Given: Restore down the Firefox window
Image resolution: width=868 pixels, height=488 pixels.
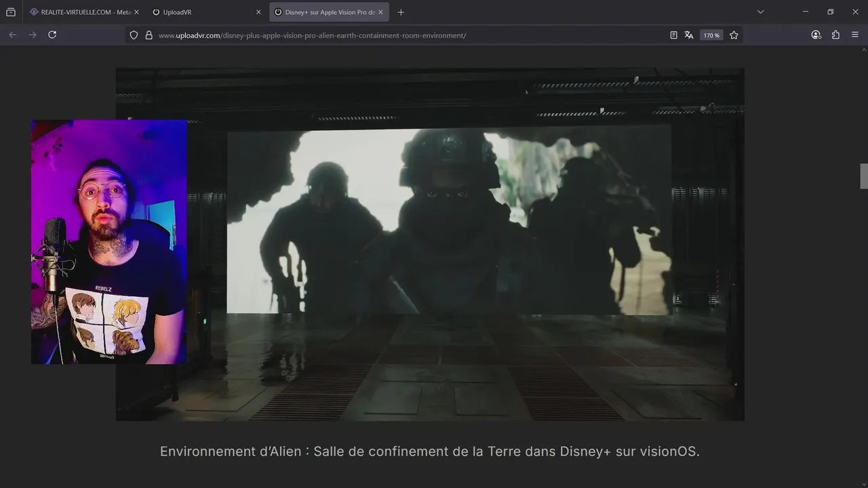Looking at the screenshot, I should (x=830, y=12).
